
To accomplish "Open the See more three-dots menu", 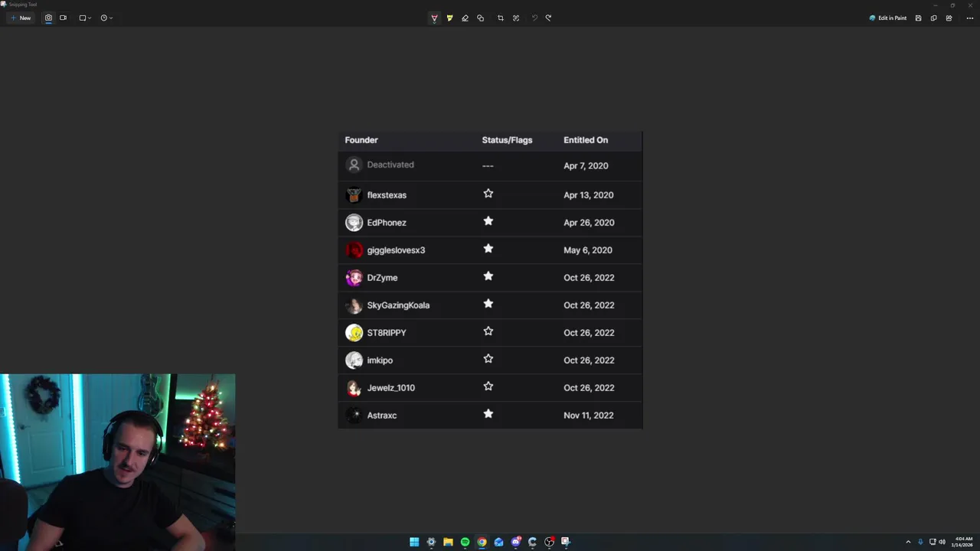I will pos(969,18).
